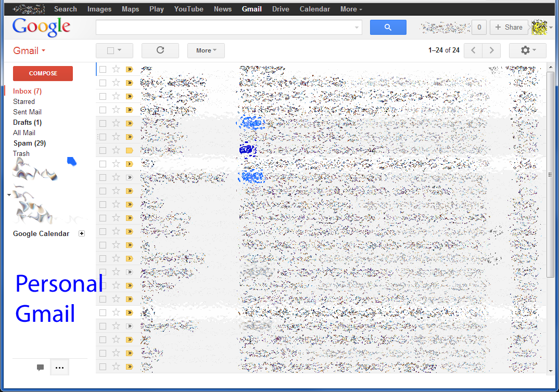This screenshot has width=559, height=392.
Task: Open Images in the top black bar
Action: pos(99,9)
